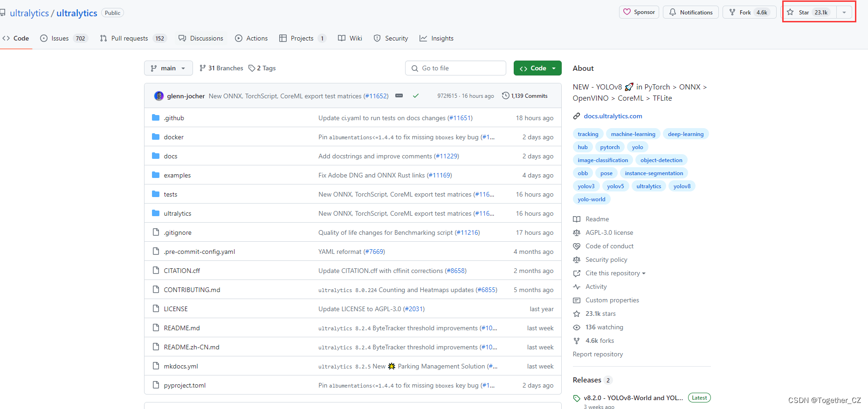Open the Insights tab
This screenshot has height=409, width=868.
pos(436,38)
